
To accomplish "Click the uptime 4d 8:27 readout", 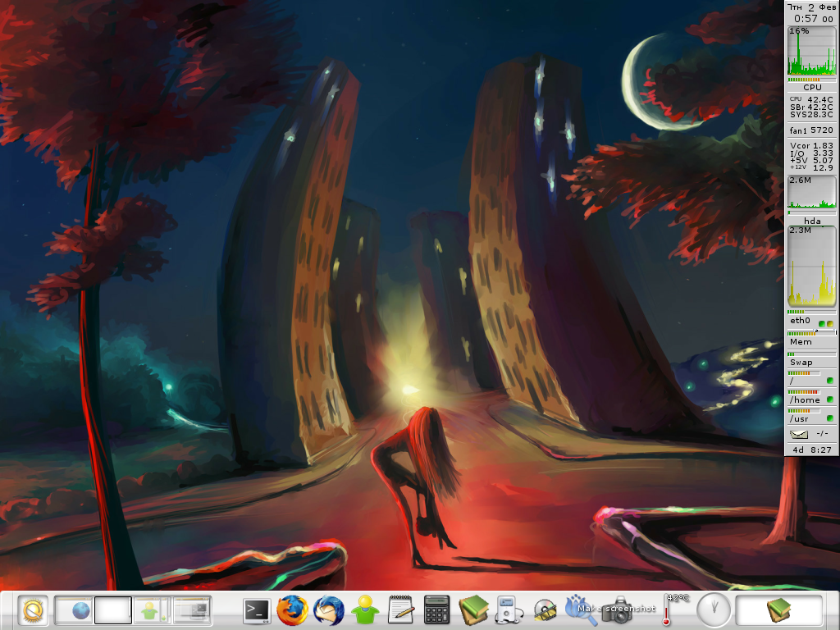I will pyautogui.click(x=811, y=450).
